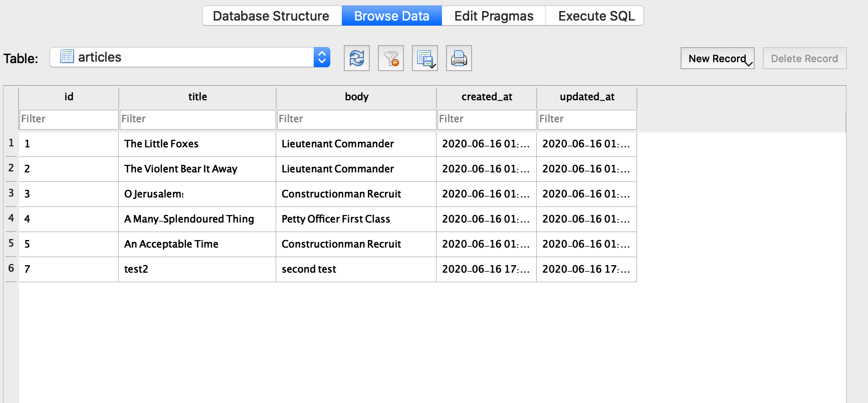Image resolution: width=868 pixels, height=403 pixels.
Task: Select row header number 3
Action: coord(11,193)
